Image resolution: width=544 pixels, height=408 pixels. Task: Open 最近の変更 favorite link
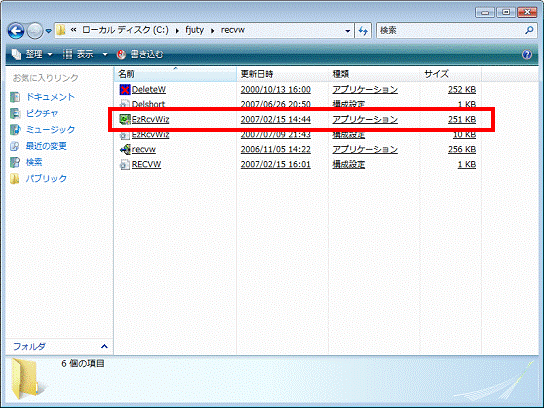tap(46, 146)
